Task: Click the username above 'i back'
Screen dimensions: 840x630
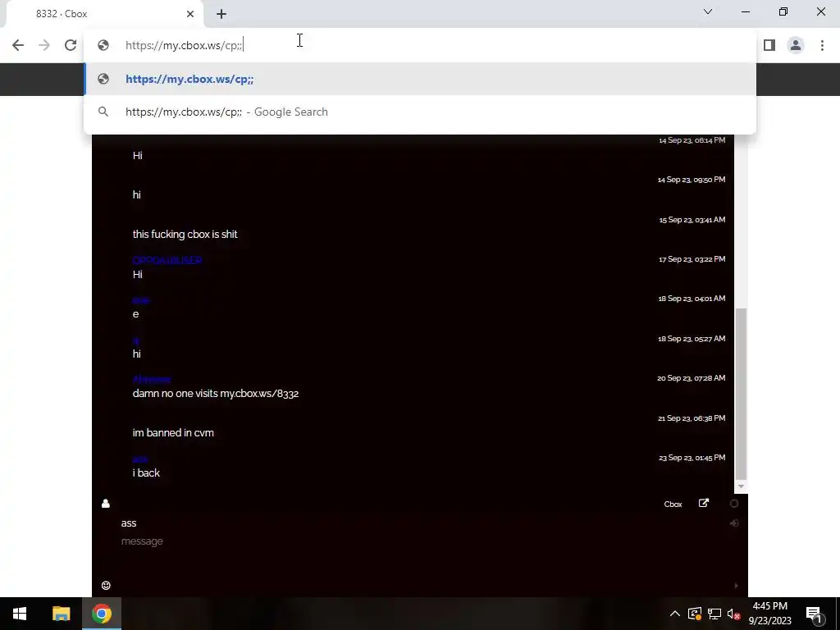Action: coord(139,459)
